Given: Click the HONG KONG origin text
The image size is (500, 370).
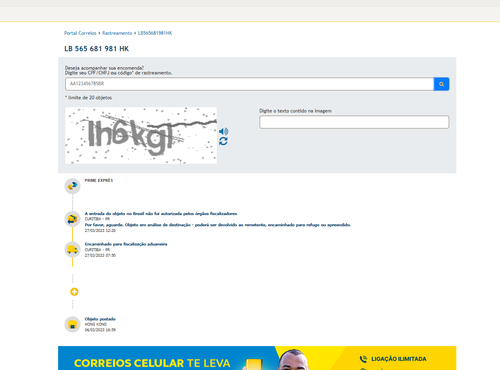Looking at the screenshot, I should [96, 324].
